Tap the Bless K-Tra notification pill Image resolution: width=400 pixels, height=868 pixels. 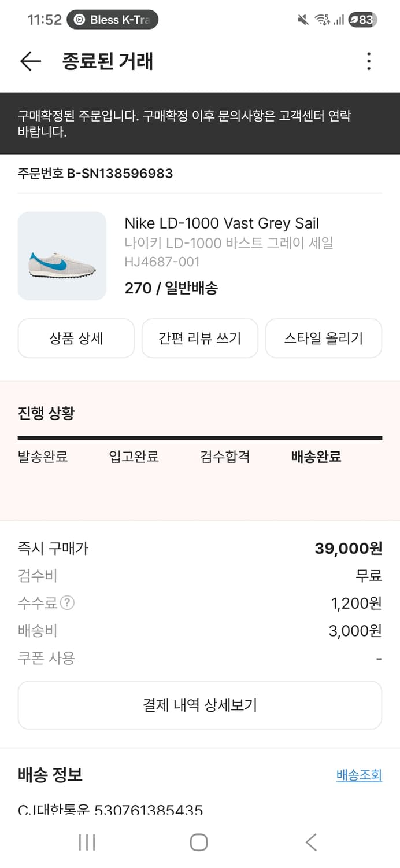click(112, 19)
